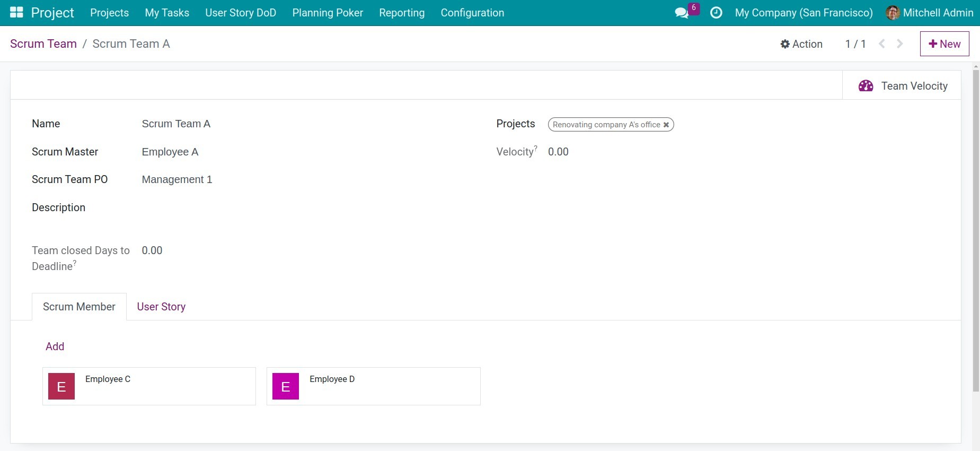Click the Employee C card name
The image size is (980, 451).
[x=108, y=379]
